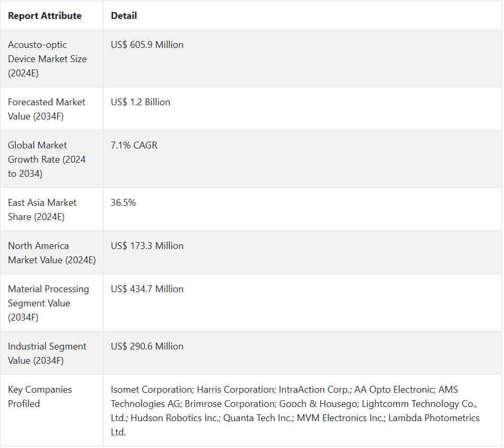
Task: Select the Material Processing Segment Value cell
Action: [x=48, y=303]
